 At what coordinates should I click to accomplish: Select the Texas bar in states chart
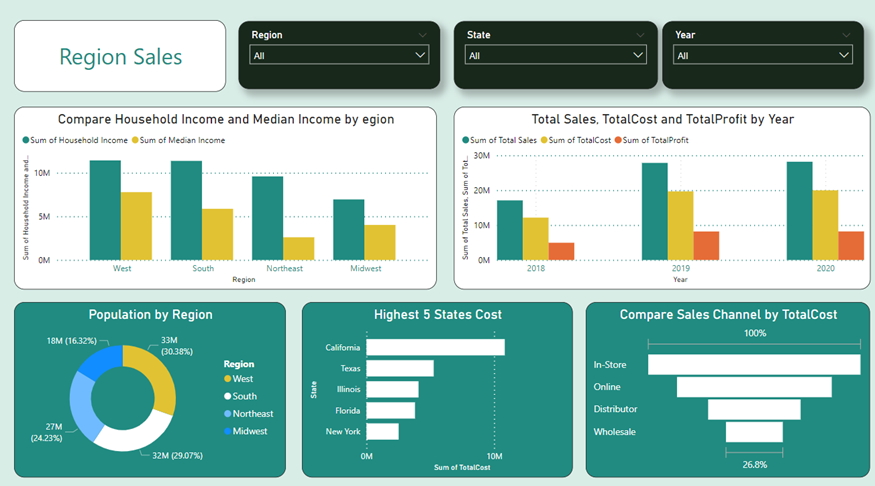click(x=400, y=368)
